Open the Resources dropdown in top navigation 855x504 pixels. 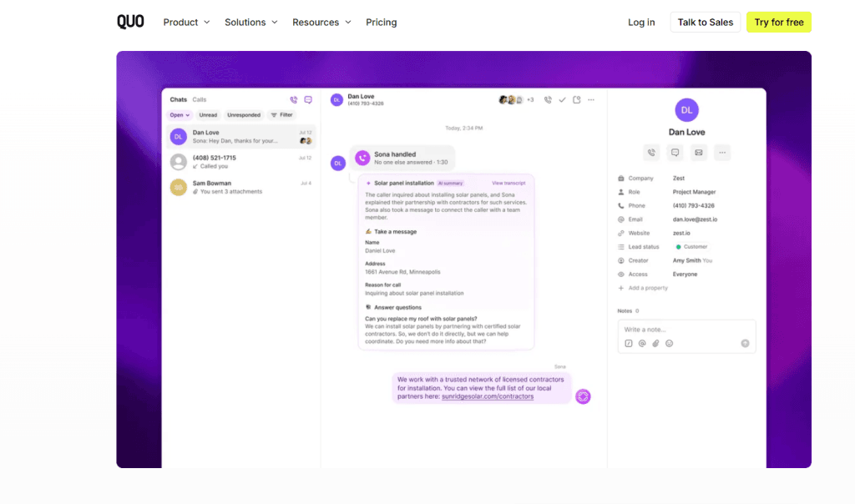321,23
